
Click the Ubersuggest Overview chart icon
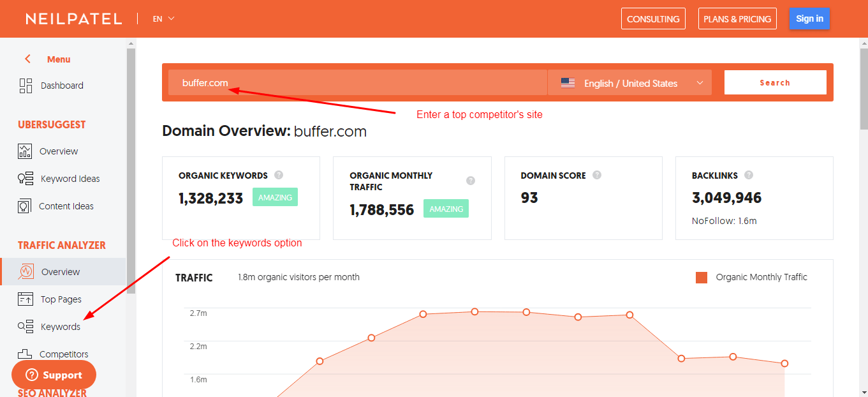(25, 151)
